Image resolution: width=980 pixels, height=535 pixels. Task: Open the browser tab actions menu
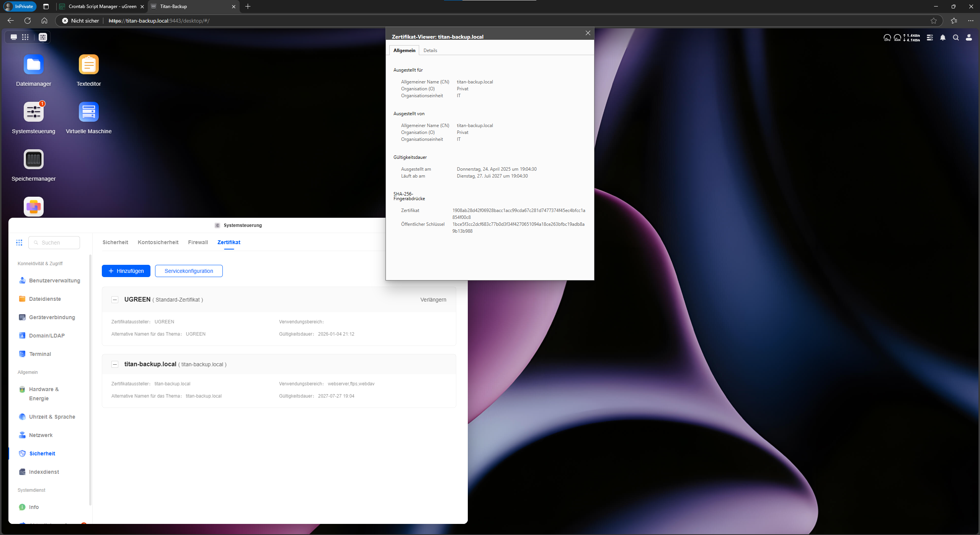46,7
